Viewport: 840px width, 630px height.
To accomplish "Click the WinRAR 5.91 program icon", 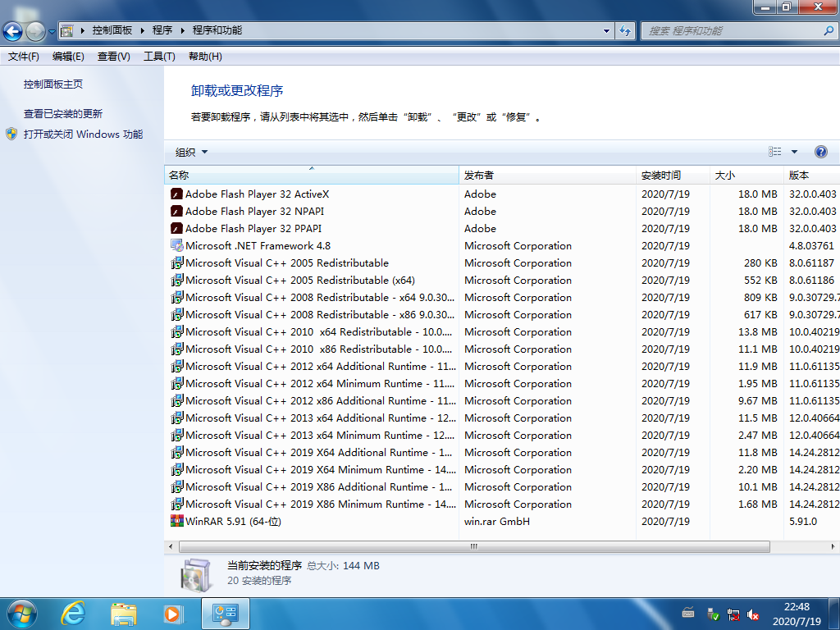I will 176,522.
